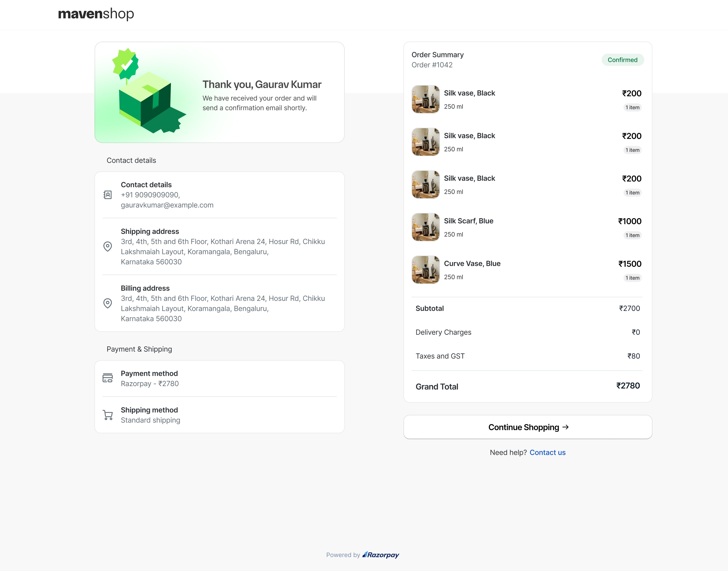This screenshot has width=728, height=571.
Task: Click the Subtotal ₹2700 value
Action: point(629,308)
